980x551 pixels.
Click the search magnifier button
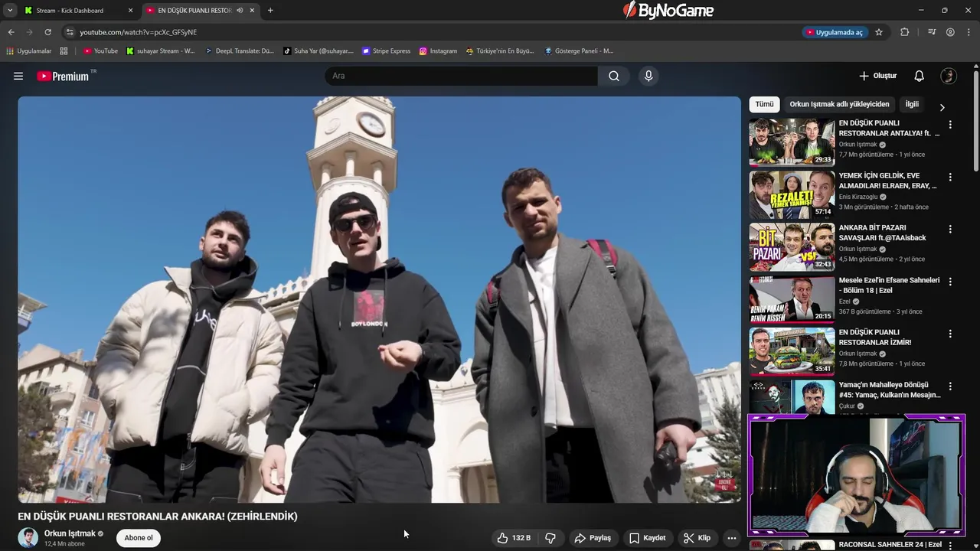[614, 76]
